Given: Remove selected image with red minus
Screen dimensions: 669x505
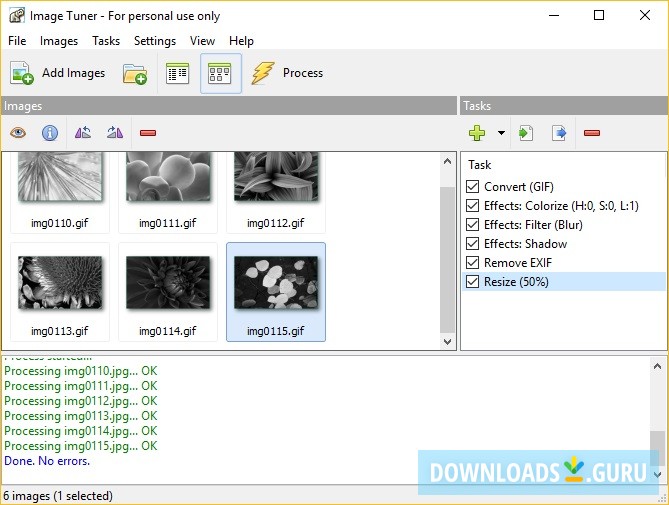Looking at the screenshot, I should [x=148, y=133].
